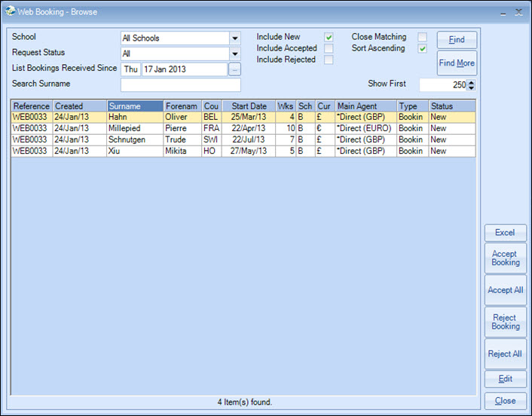532x416 pixels.
Task: Sort by the Start Date column header
Action: pyautogui.click(x=249, y=106)
